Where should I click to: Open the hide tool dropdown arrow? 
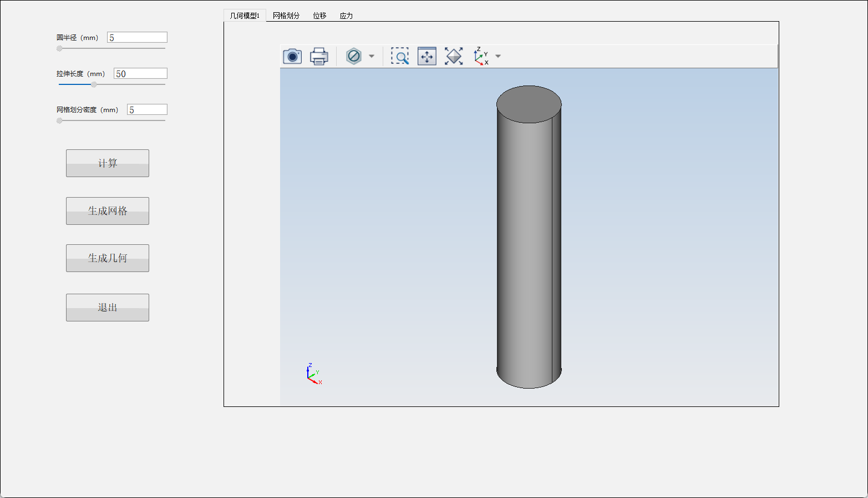click(372, 56)
